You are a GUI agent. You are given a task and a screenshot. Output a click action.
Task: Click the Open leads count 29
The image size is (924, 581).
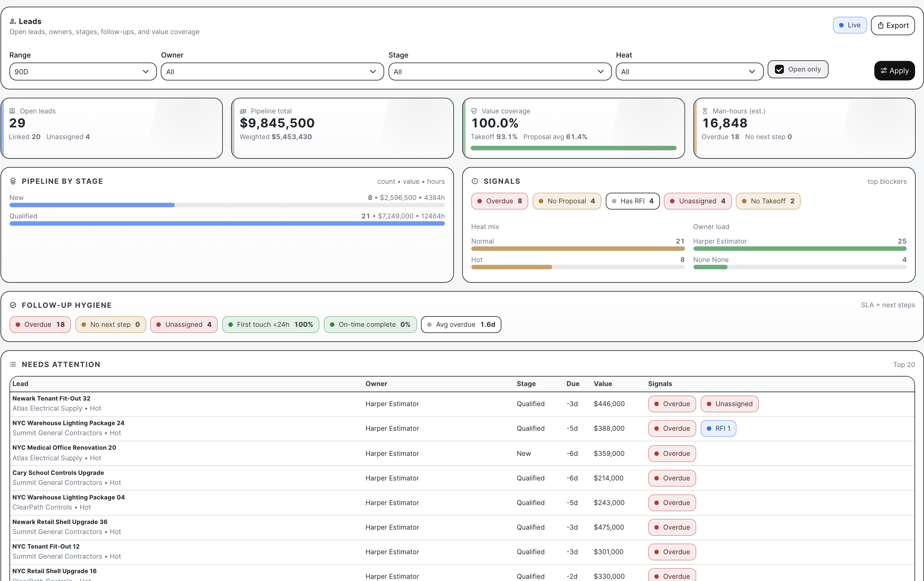[x=17, y=123]
